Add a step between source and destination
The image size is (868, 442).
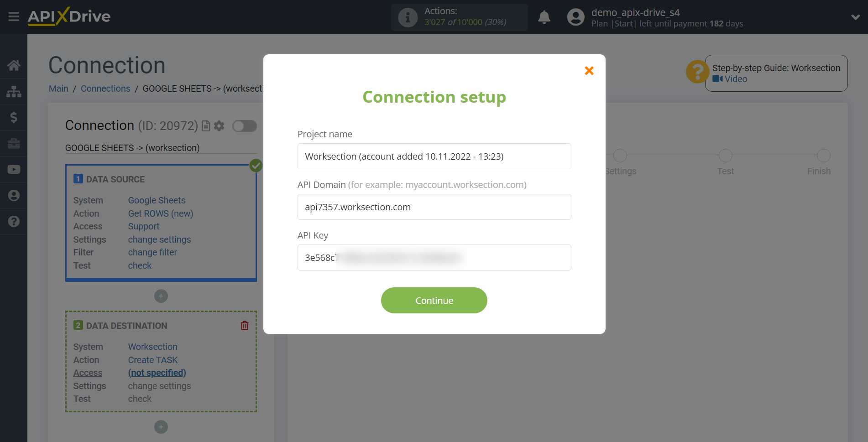pyautogui.click(x=161, y=296)
